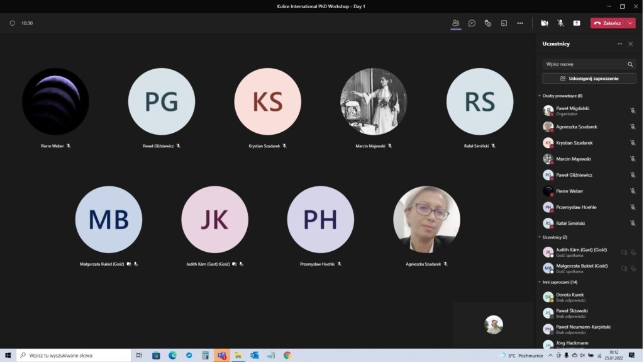The width and height of the screenshot is (644, 362).
Task: Collapse the Osoby prowadzące (8) section
Action: 540,96
